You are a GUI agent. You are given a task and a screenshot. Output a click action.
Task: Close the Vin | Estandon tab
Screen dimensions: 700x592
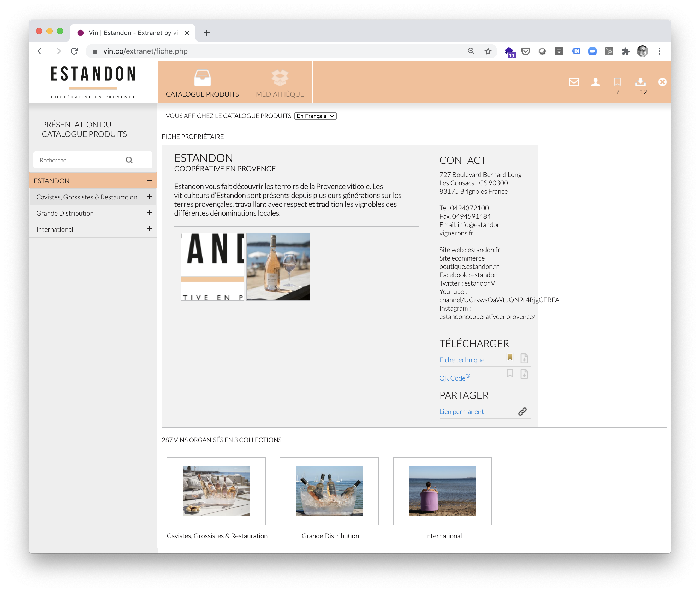click(x=187, y=33)
